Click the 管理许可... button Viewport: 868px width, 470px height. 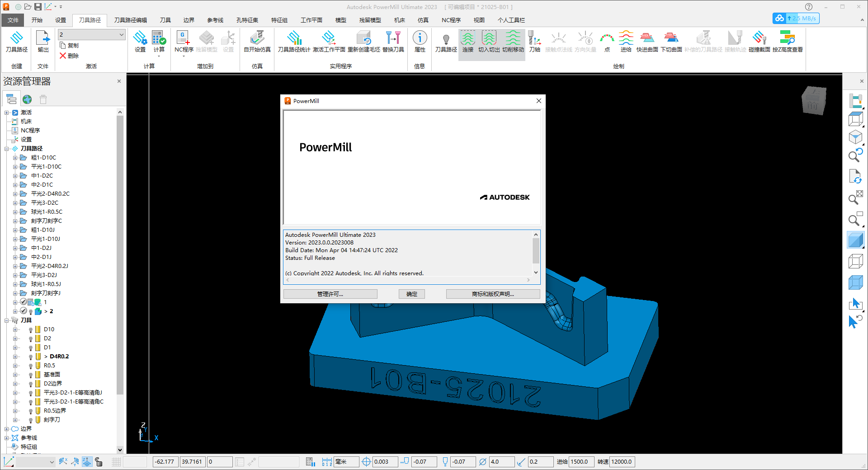point(330,294)
